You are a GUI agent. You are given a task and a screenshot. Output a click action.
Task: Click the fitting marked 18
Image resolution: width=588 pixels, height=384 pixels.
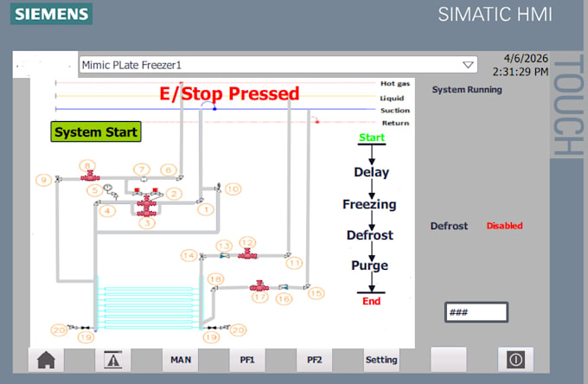214,289
